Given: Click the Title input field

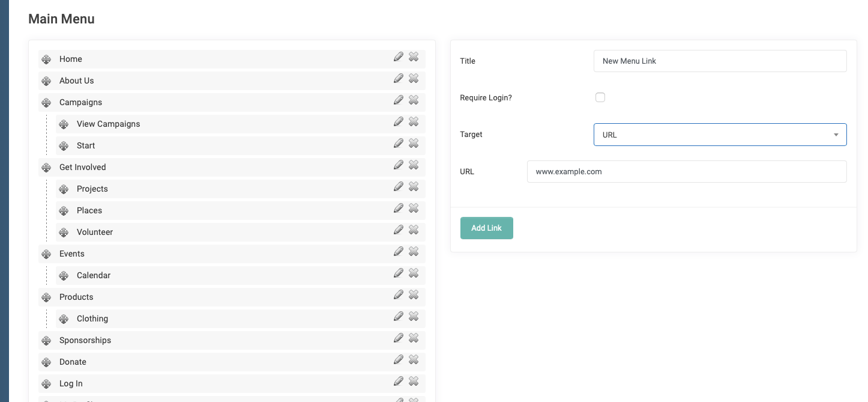Looking at the screenshot, I should coord(720,61).
